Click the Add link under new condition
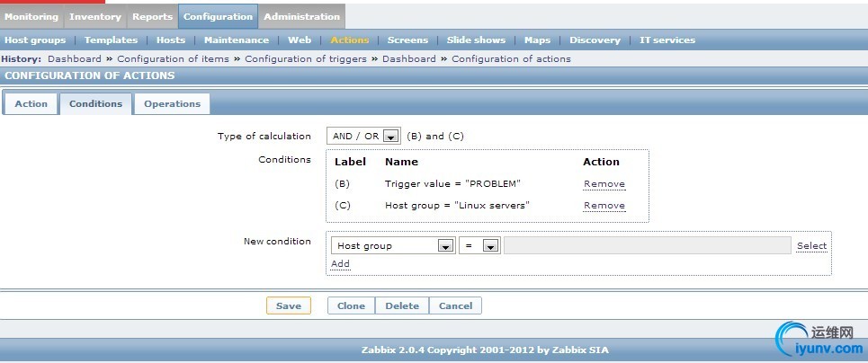The height and width of the screenshot is (363, 868). (x=340, y=264)
